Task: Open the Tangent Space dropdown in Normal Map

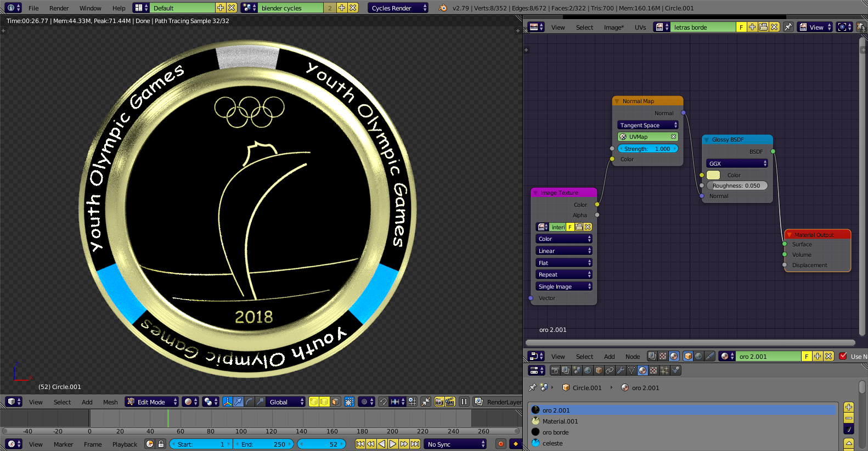Action: point(648,125)
